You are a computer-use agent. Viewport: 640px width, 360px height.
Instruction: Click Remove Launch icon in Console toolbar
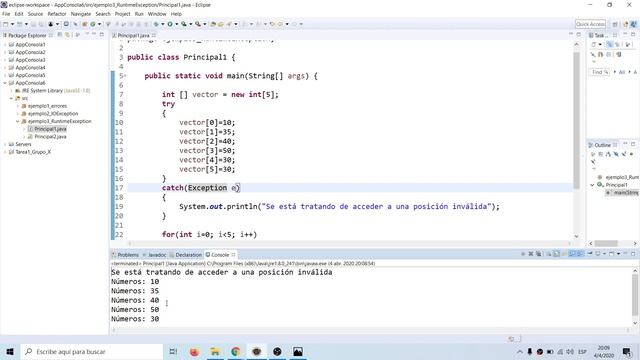(x=531, y=254)
